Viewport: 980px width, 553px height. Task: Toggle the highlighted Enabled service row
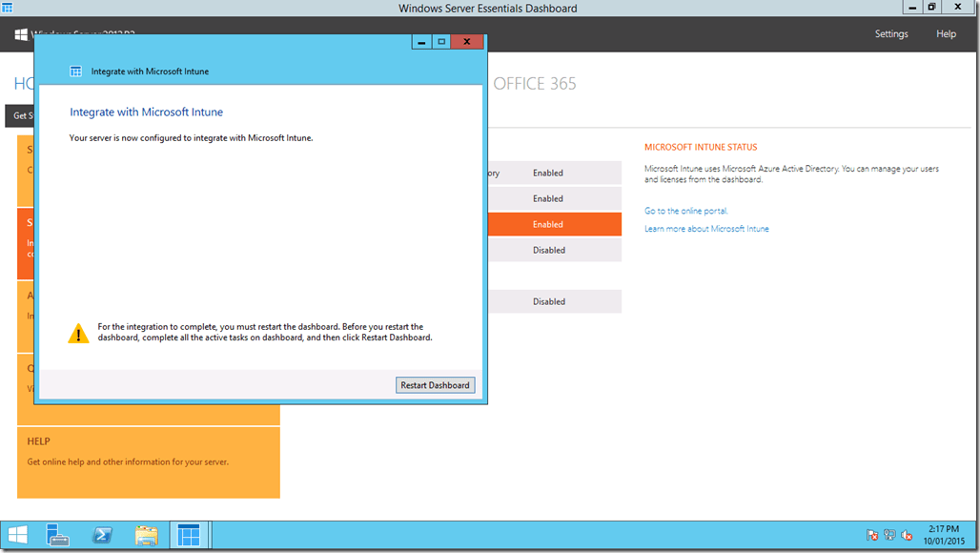click(549, 223)
